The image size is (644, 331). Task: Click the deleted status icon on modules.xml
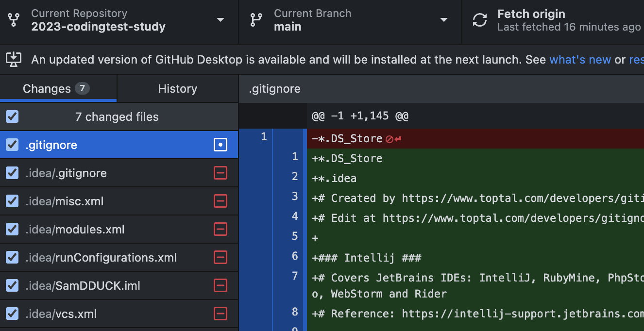tap(220, 229)
